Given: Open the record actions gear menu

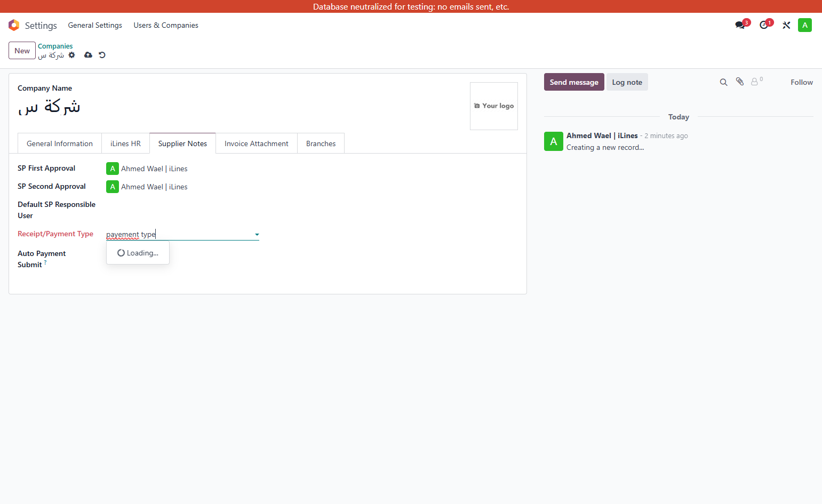Looking at the screenshot, I should point(72,55).
